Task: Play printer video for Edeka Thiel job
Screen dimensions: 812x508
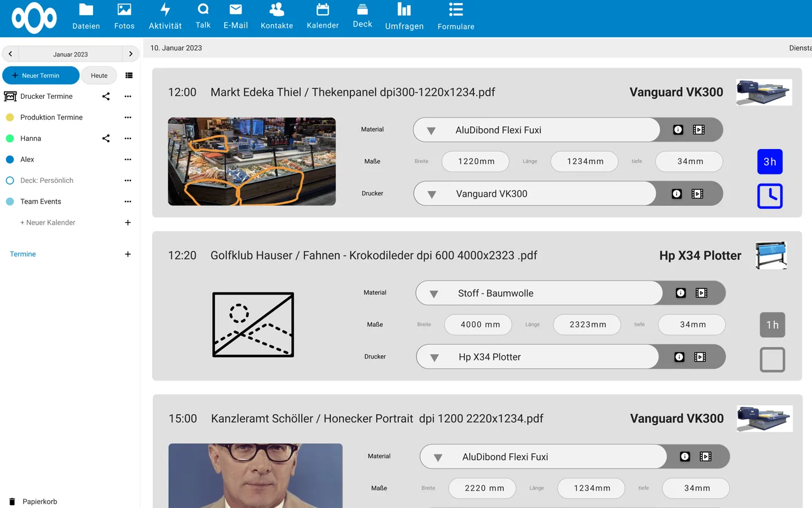Action: (697, 194)
